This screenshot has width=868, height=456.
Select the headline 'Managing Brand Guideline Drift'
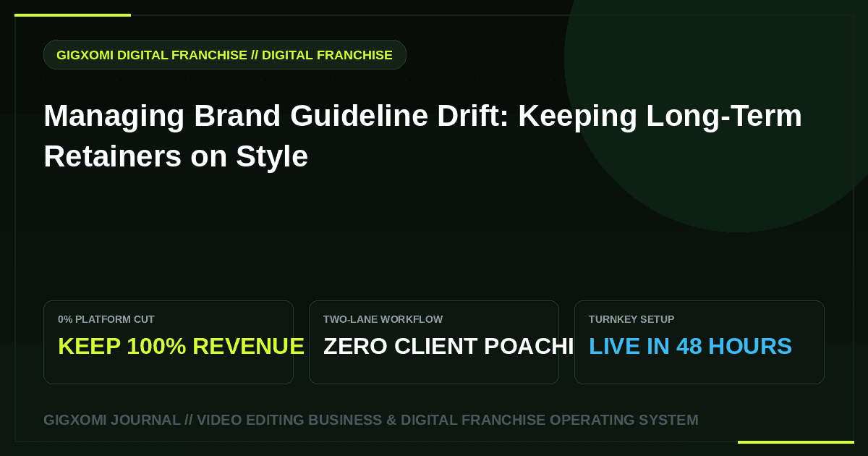(x=422, y=136)
